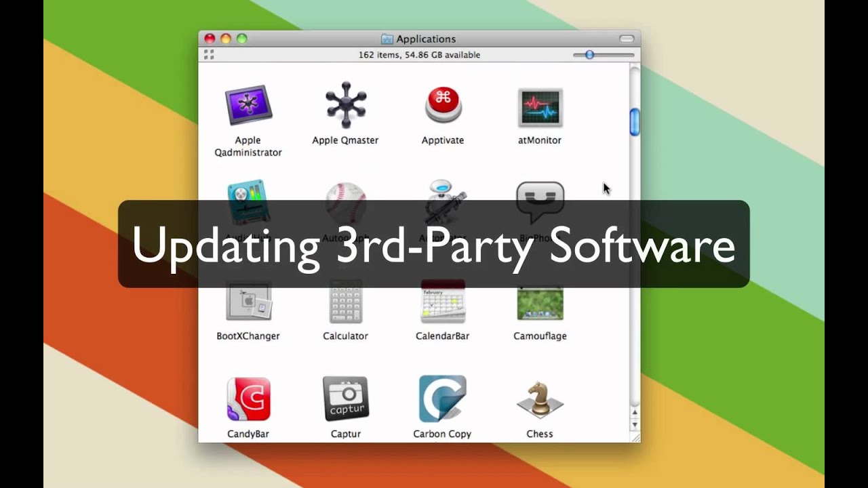Open the Captur camera icon
The width and height of the screenshot is (868, 488).
345,399
